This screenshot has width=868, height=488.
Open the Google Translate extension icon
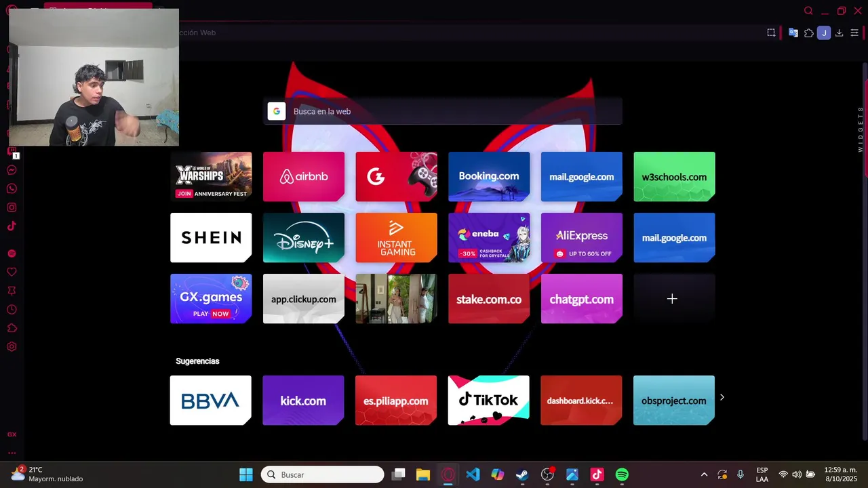[793, 33]
